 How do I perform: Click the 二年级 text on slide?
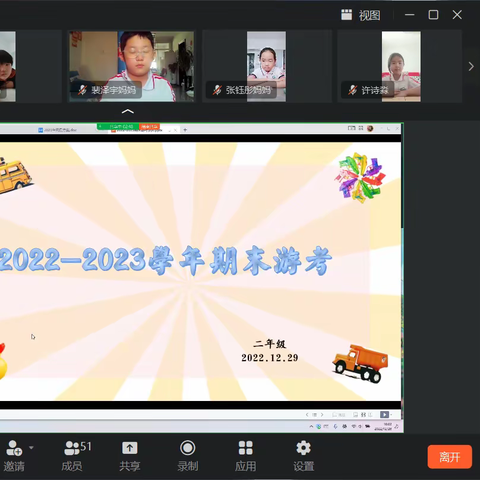click(x=269, y=344)
